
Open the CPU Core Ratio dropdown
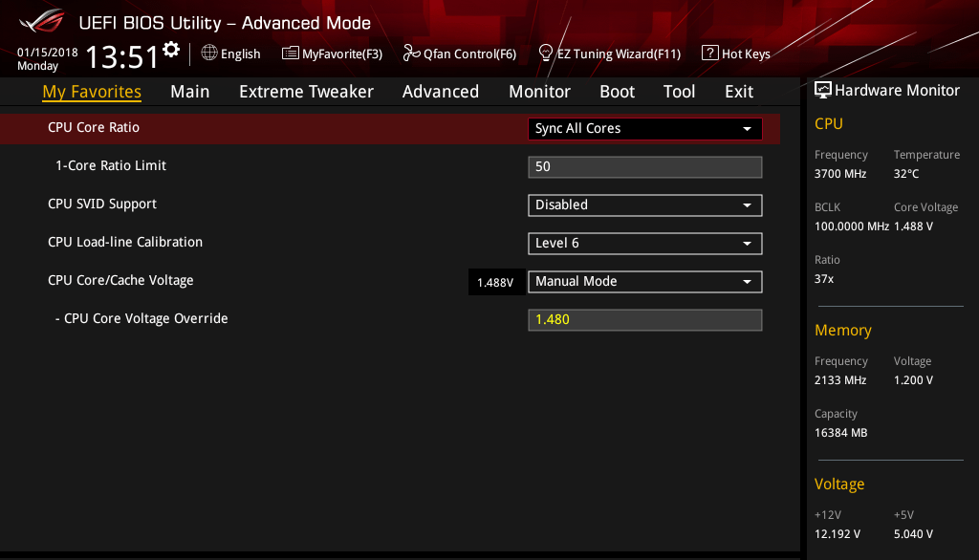pyautogui.click(x=644, y=128)
